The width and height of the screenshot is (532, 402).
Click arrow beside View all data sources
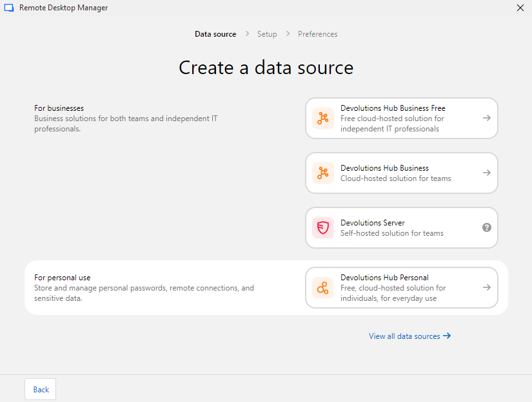pyautogui.click(x=447, y=336)
